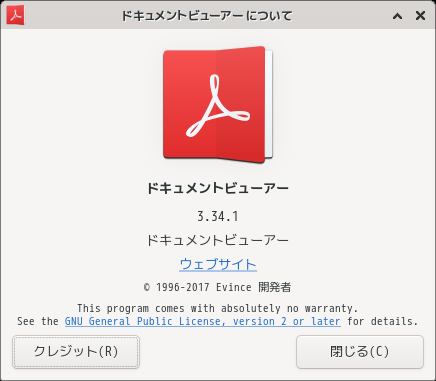436x381 pixels.
Task: Click the 'comes with absolutely no warranty' text
Action: pos(256,308)
